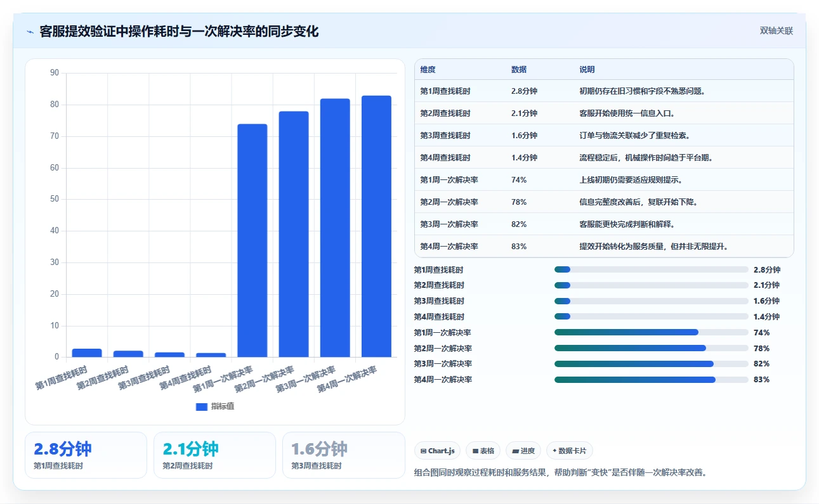Open the 1.6分钟 第3周查找耗时 data card
Viewport: 819px width, 504px height.
click(344, 455)
